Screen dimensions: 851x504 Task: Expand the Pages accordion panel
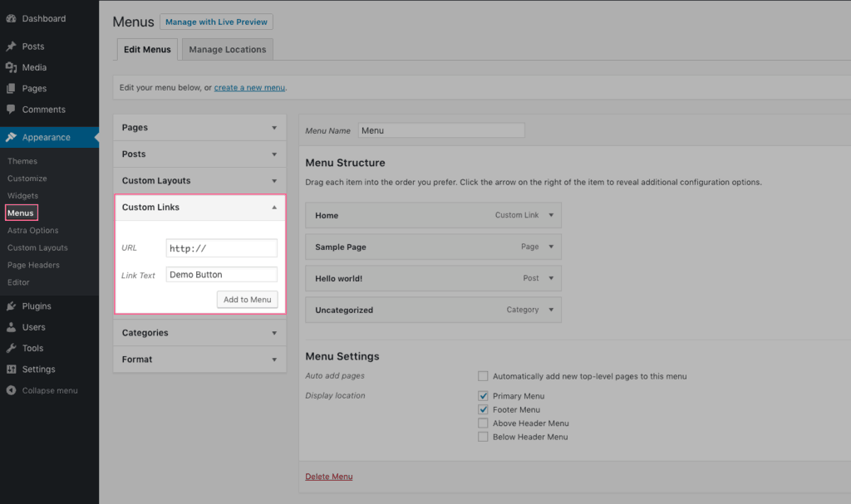pyautogui.click(x=274, y=128)
